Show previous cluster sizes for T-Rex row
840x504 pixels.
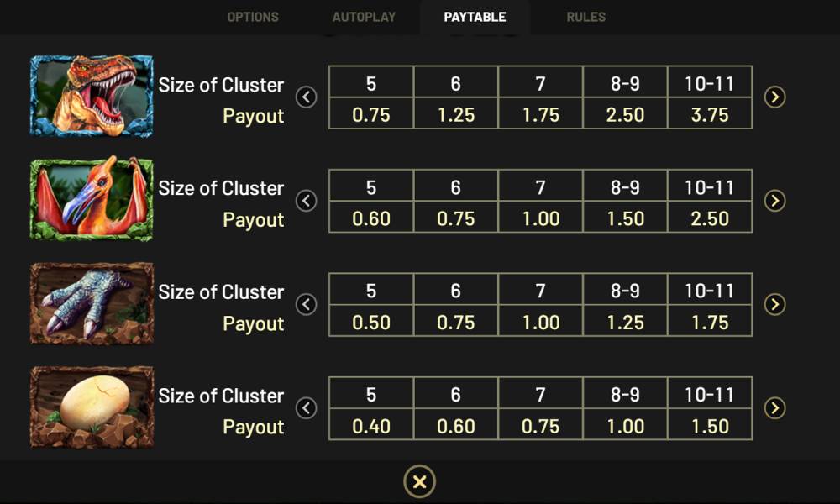(x=306, y=97)
